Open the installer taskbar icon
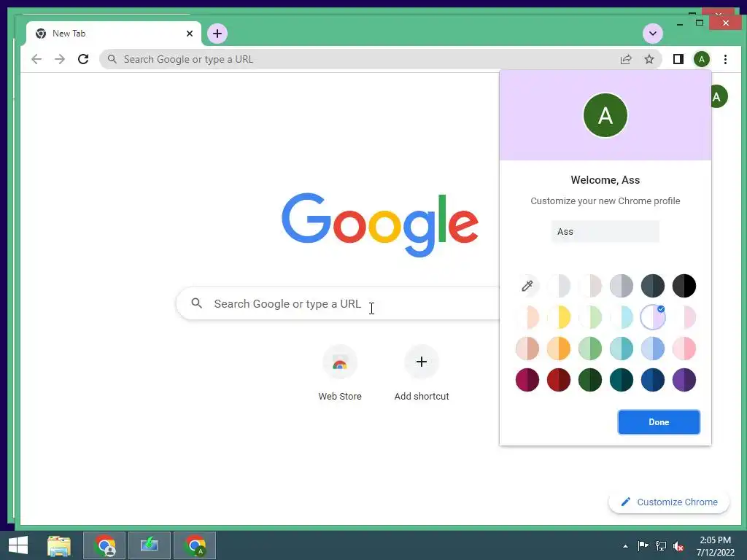 (149, 545)
